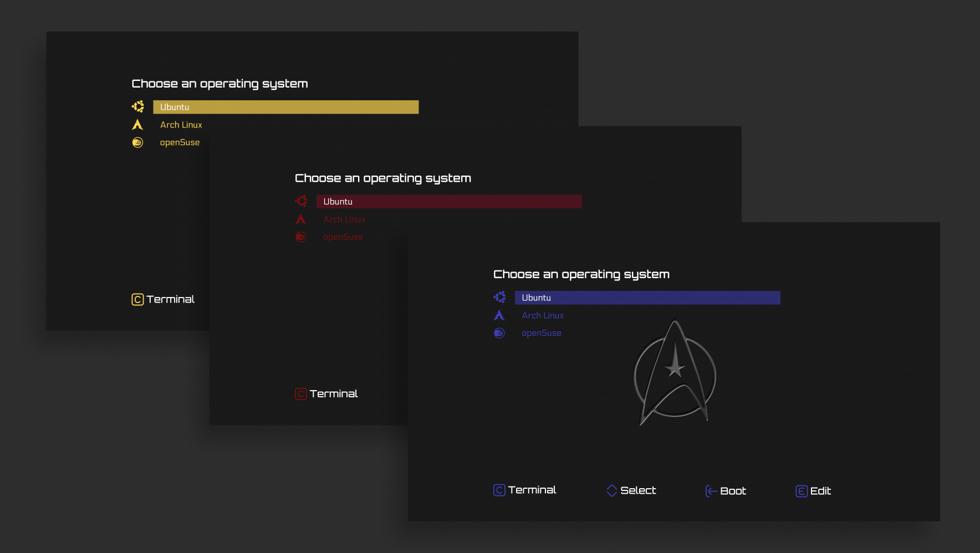This screenshot has height=553, width=980.
Task: Click the Arch Linux icon in the gold menu
Action: pos(137,124)
